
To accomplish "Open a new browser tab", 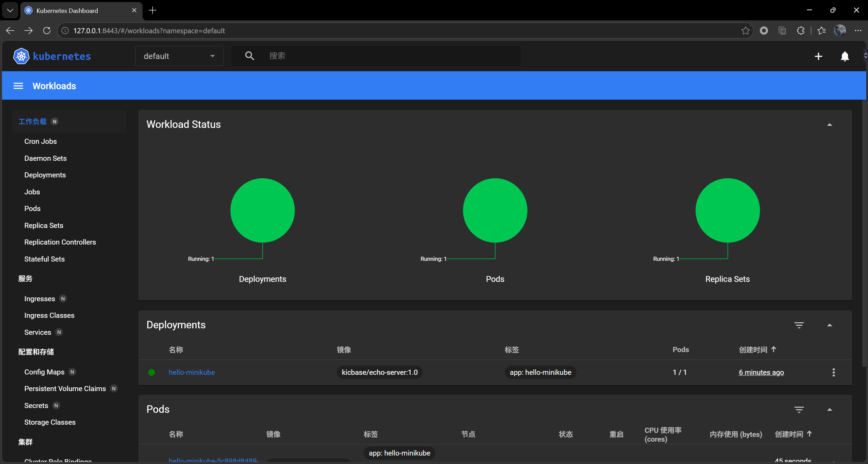I will 153,11.
